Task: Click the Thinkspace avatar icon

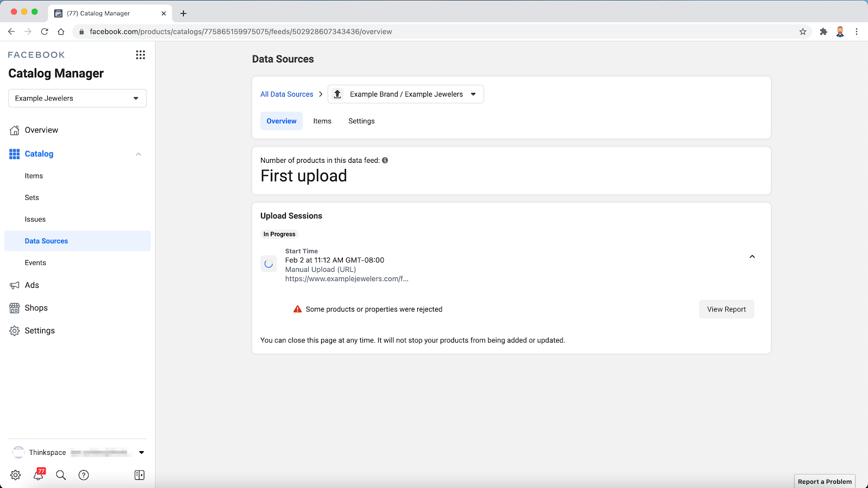Action: [18, 452]
